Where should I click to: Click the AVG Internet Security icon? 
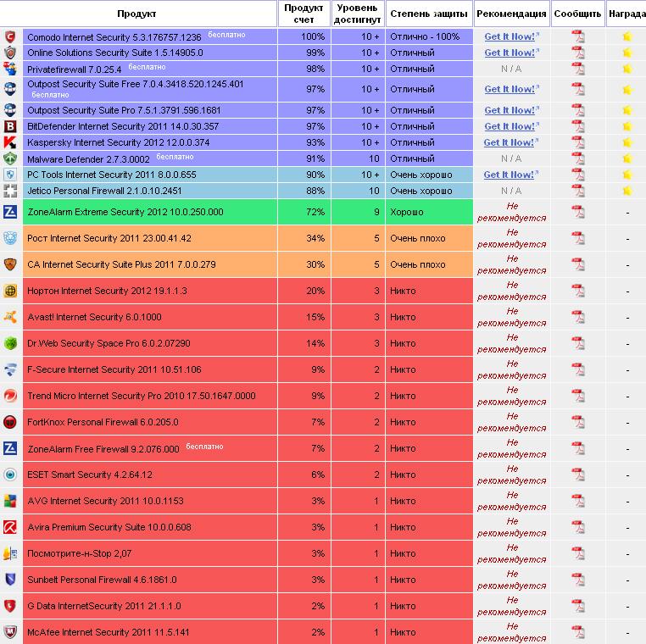pos(10,501)
